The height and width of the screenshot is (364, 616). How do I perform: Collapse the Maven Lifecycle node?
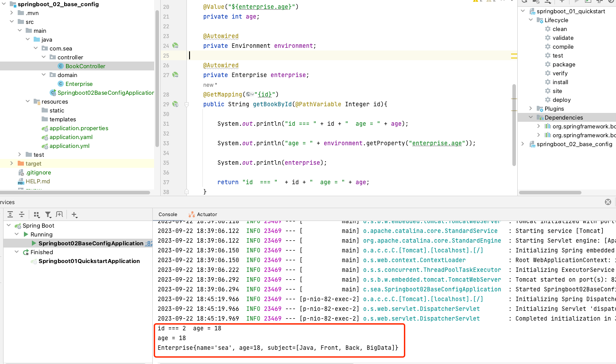click(x=531, y=20)
